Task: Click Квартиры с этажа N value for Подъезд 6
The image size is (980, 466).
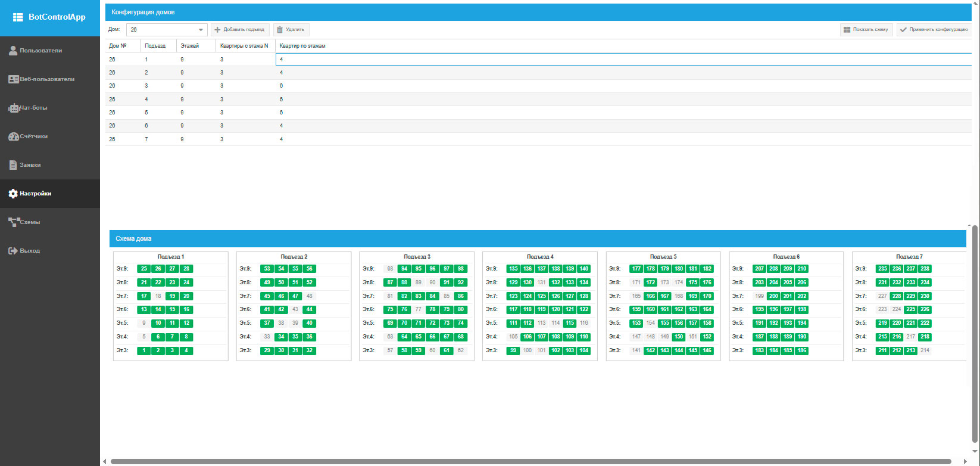Action: tap(246, 126)
